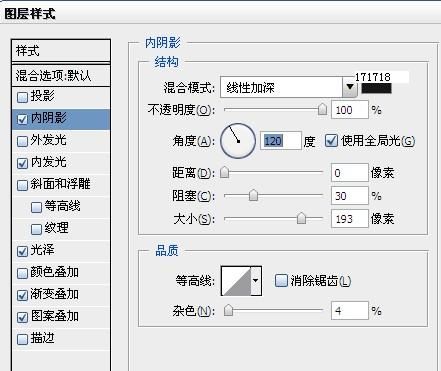
Task: Open the 混合模式 dropdown arrow
Action: pos(350,87)
